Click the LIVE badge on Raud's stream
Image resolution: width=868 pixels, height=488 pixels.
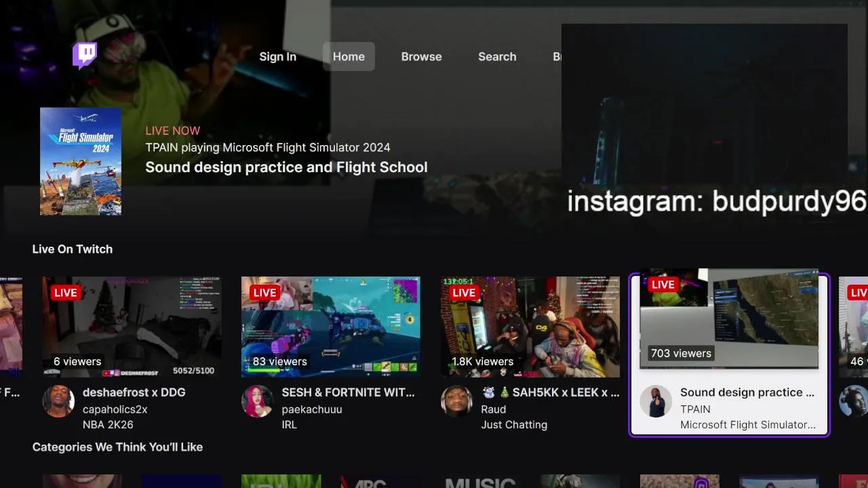[x=464, y=293]
